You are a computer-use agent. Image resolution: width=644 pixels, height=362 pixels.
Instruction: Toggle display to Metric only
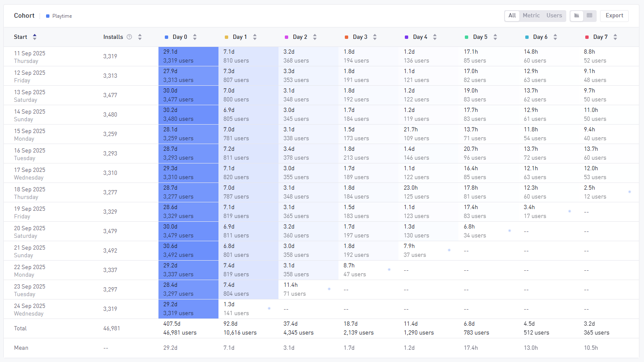[x=531, y=16]
